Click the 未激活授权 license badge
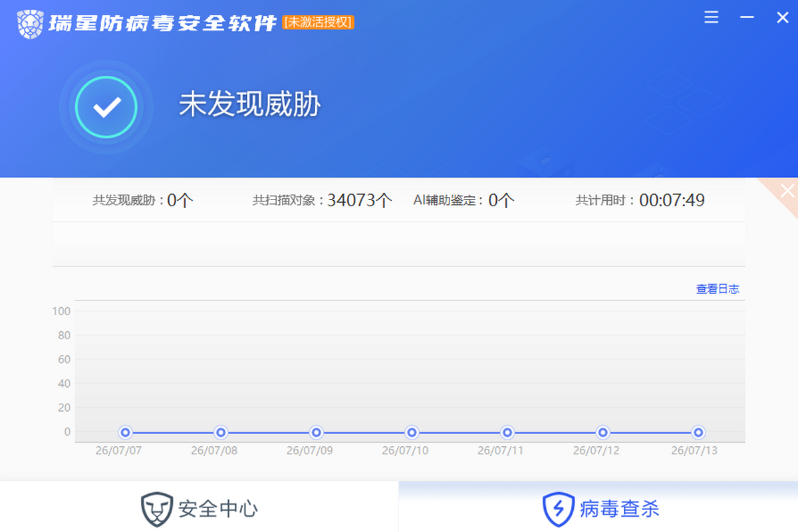798x532 pixels. (x=319, y=23)
